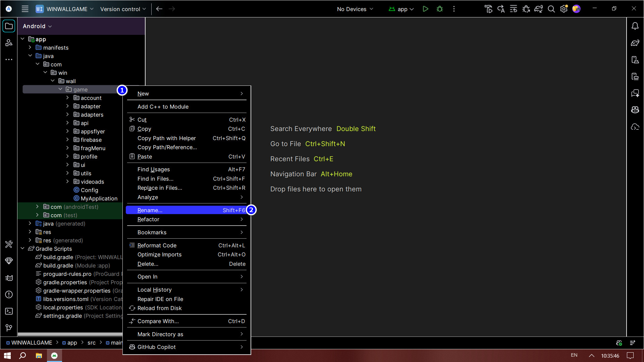
Task: Start debugging using the bug icon
Action: (x=439, y=9)
